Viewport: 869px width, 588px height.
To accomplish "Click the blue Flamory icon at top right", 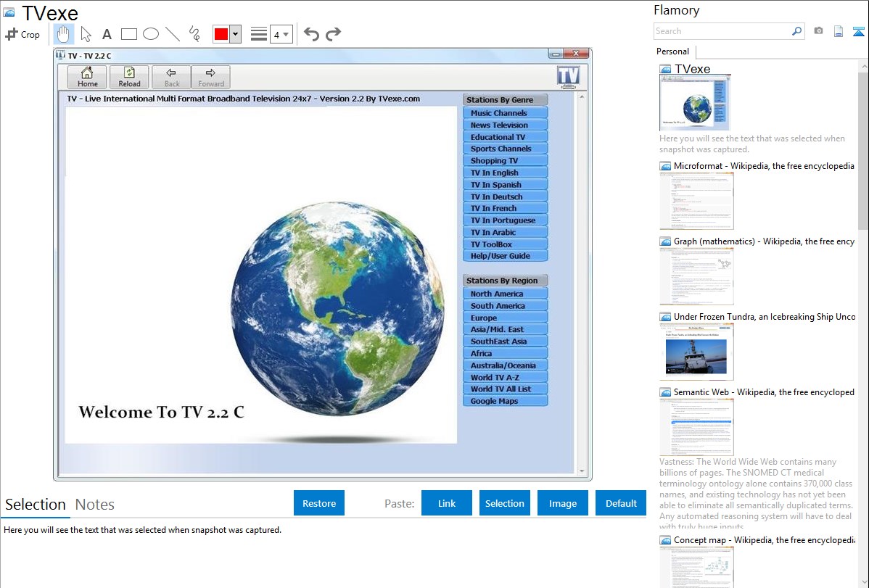I will point(858,31).
